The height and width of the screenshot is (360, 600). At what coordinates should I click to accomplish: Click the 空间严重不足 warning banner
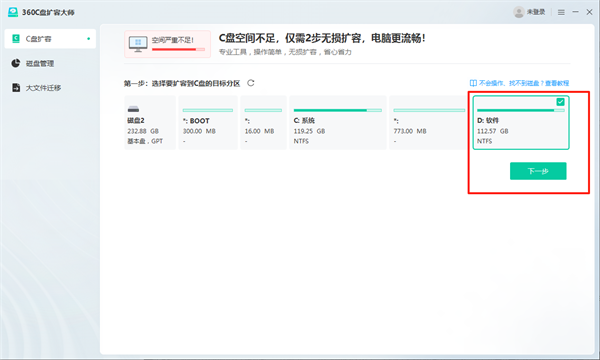click(x=167, y=44)
